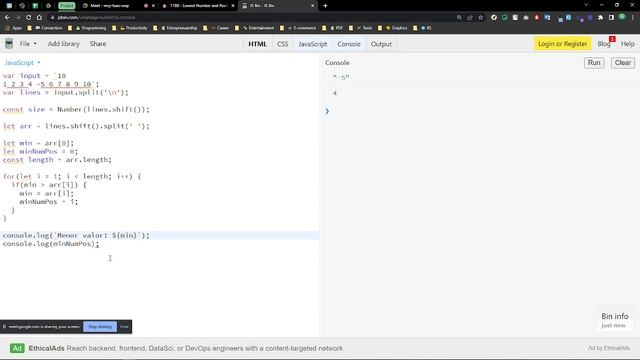This screenshot has width=640, height=360.
Task: Click the green circular extension icon
Action: [x=505, y=18]
